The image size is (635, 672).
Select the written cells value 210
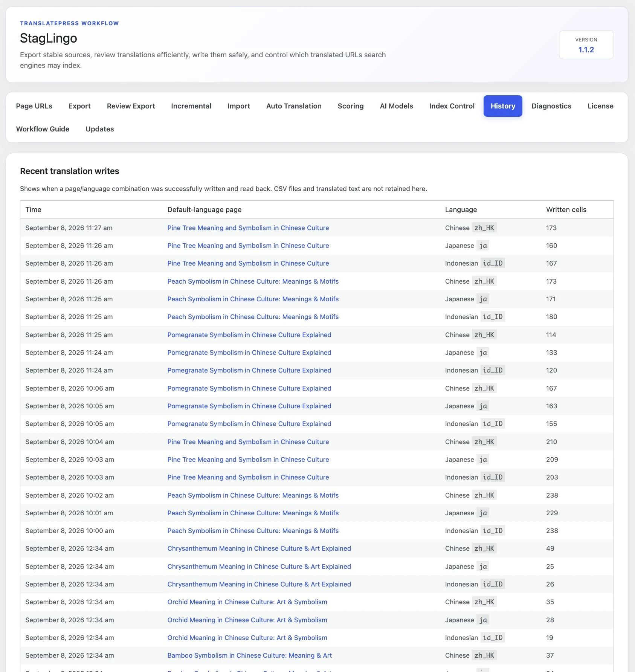552,442
